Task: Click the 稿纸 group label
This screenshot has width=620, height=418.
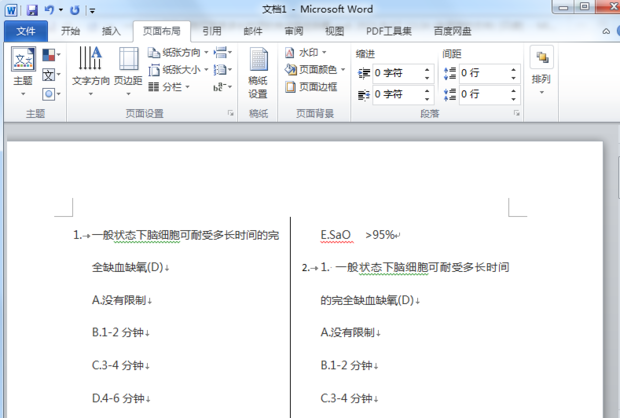Action: (x=258, y=113)
